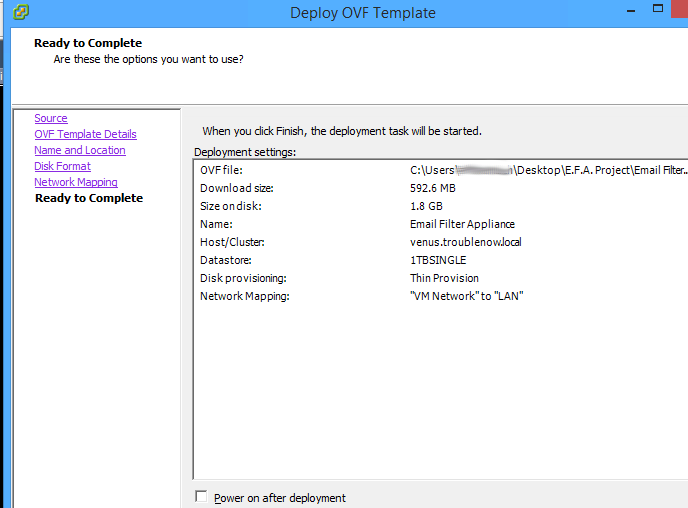Select the Email Filter Appliance name value
Screen dimensions: 688x508
tap(462, 224)
